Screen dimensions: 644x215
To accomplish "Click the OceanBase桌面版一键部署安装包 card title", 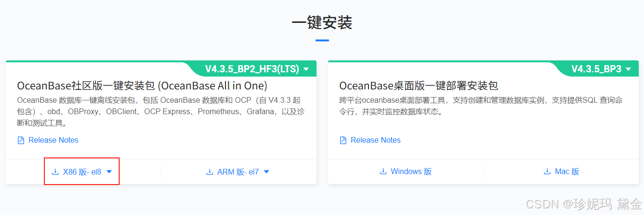I will click(x=419, y=86).
